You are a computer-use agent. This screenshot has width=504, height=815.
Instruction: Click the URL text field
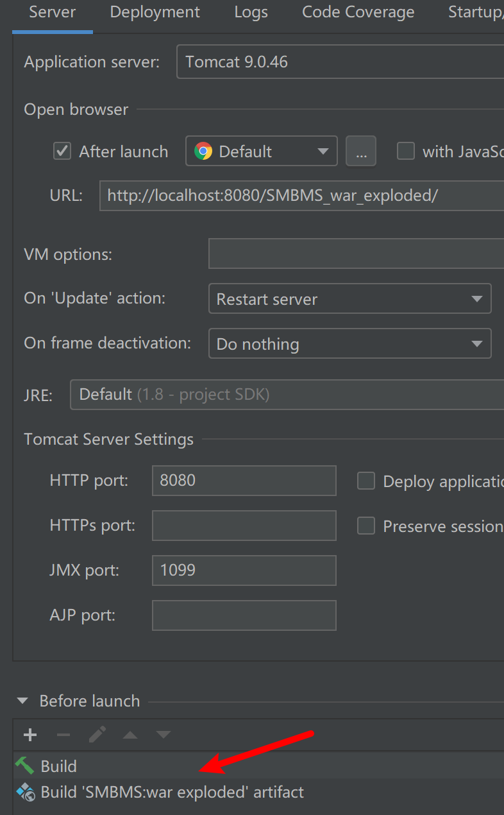[301, 196]
